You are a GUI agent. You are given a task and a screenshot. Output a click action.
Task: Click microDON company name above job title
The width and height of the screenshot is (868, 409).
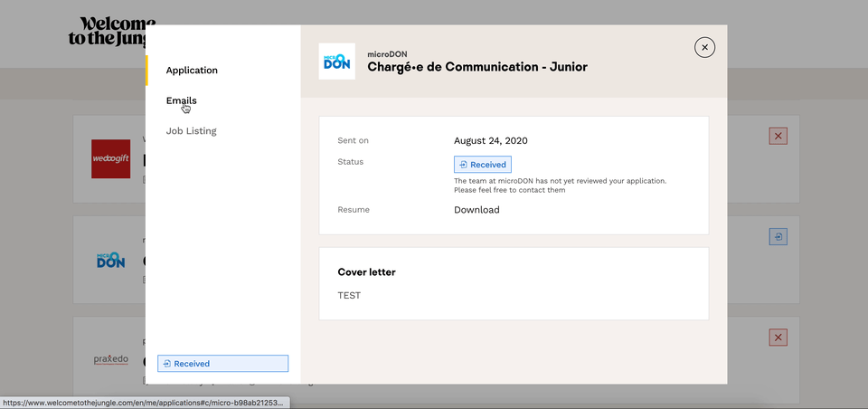(x=387, y=54)
